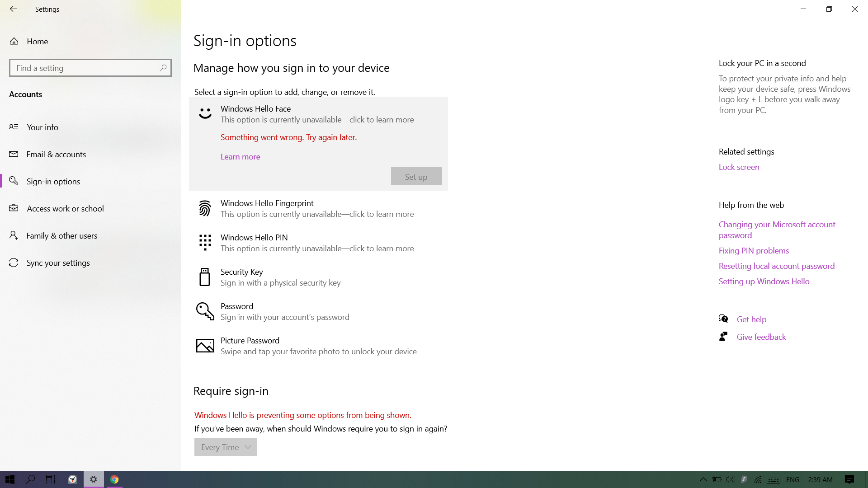The height and width of the screenshot is (488, 868).
Task: Open Changing your Microsoft account password link
Action: pyautogui.click(x=777, y=230)
